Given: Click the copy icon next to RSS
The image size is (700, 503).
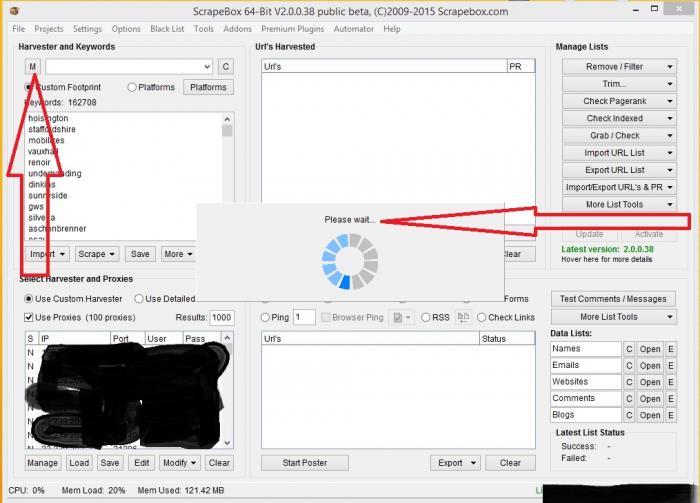Looking at the screenshot, I should [x=463, y=317].
